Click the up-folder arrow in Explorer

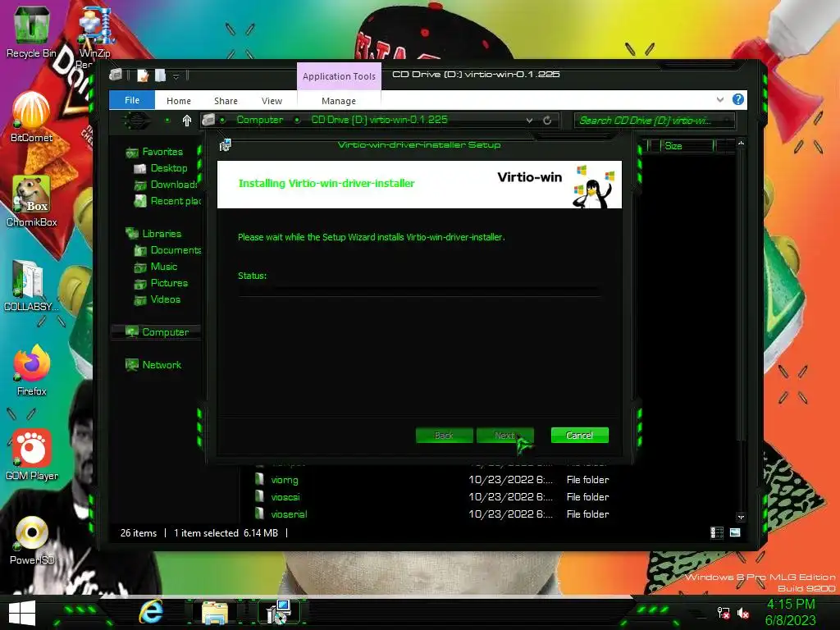point(187,121)
